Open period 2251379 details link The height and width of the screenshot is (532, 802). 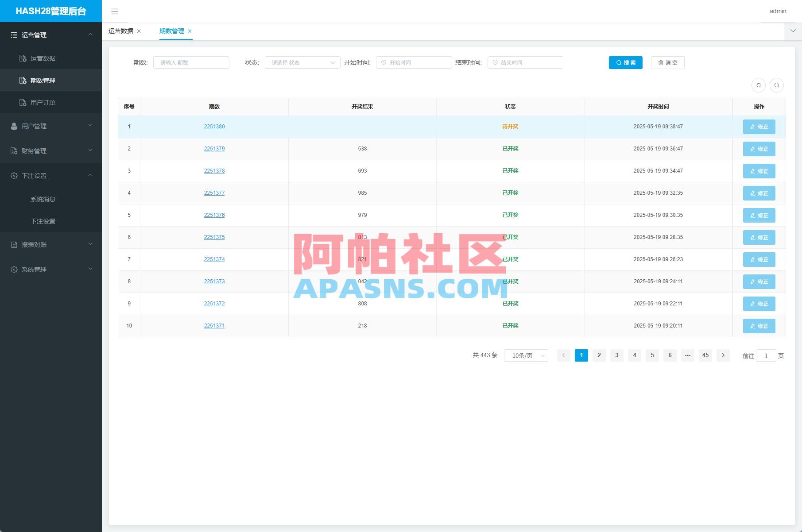tap(214, 149)
